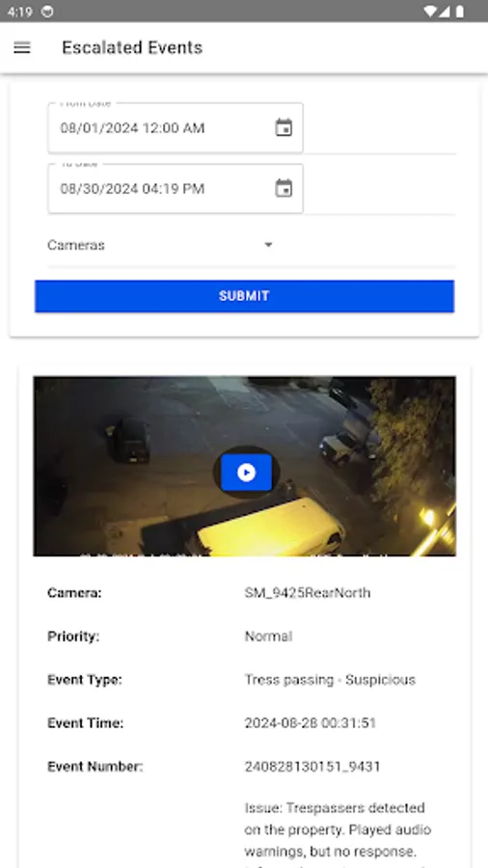Tap the Escalated Events title
Screen dimensions: 488x868
(132, 47)
